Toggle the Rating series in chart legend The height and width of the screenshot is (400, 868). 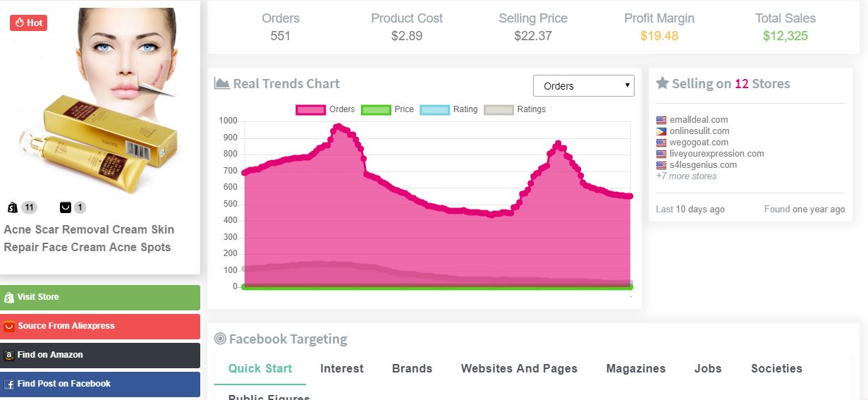pyautogui.click(x=434, y=109)
